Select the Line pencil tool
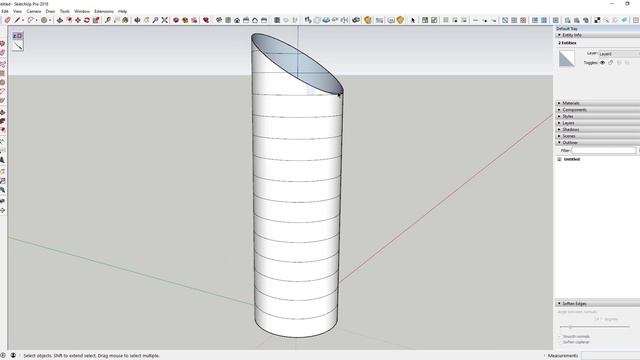640x360 pixels. point(17,20)
